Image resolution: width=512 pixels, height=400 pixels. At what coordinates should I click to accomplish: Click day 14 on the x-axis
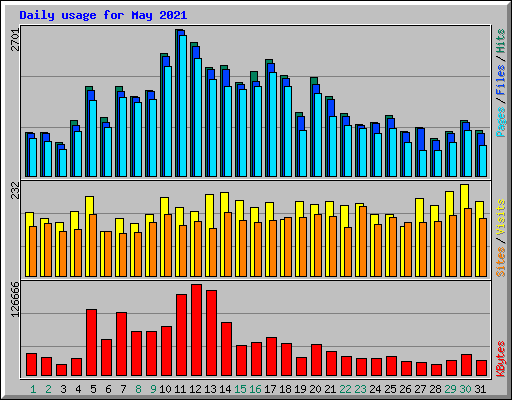tap(225, 389)
